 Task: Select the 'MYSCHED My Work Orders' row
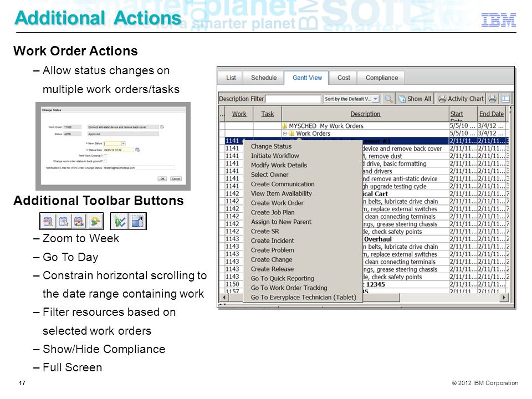point(365,126)
